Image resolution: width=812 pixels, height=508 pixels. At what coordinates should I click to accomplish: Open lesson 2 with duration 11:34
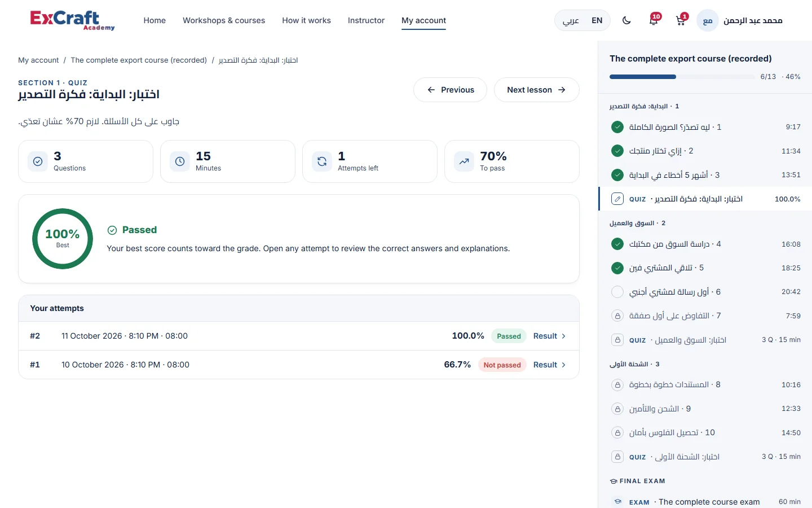coord(705,151)
